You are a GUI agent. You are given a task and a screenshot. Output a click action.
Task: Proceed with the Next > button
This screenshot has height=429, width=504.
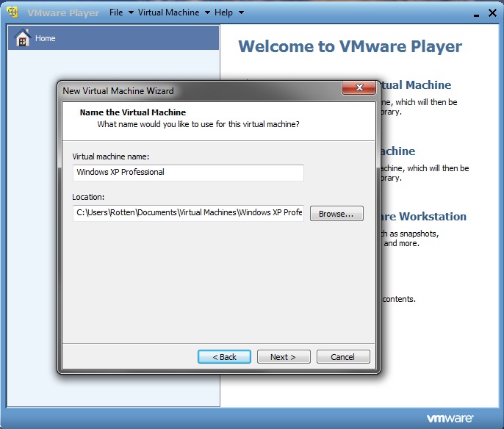pyautogui.click(x=284, y=357)
